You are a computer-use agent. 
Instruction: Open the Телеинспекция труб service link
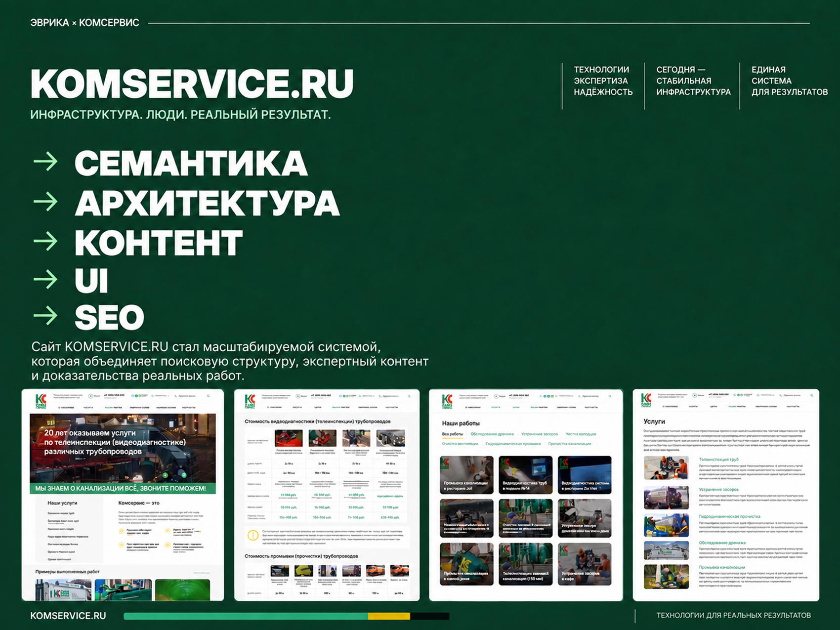(718, 460)
